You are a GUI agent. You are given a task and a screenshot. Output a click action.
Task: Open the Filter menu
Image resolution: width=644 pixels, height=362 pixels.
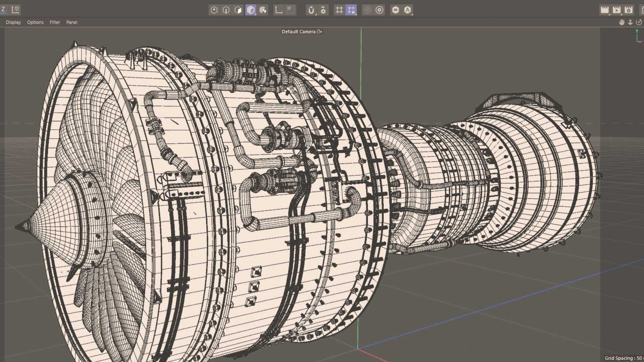[55, 22]
